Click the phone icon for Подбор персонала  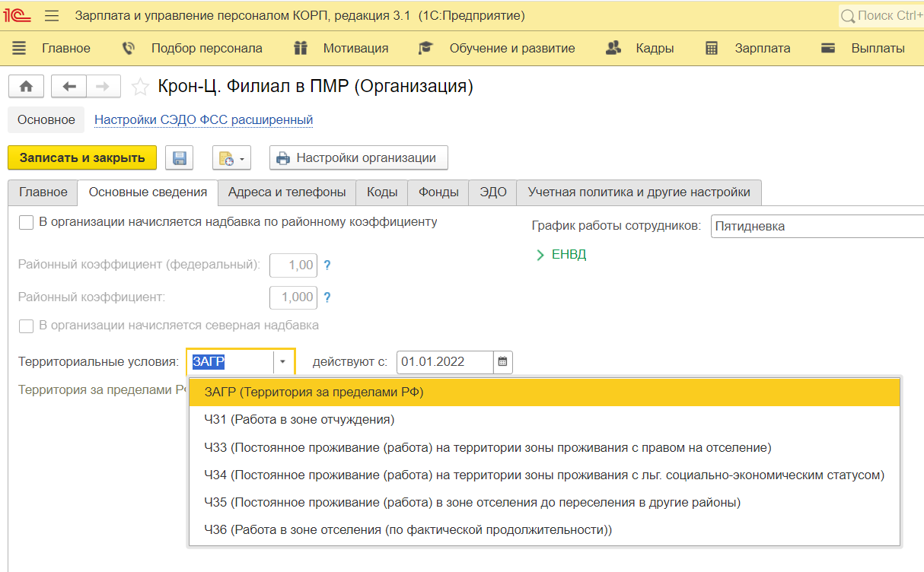coord(129,48)
